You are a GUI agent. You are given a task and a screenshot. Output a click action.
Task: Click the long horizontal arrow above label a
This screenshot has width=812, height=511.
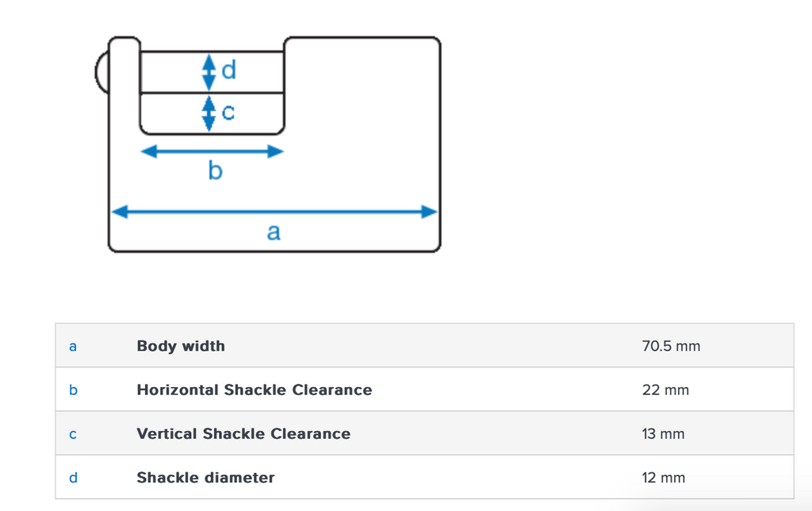[274, 212]
